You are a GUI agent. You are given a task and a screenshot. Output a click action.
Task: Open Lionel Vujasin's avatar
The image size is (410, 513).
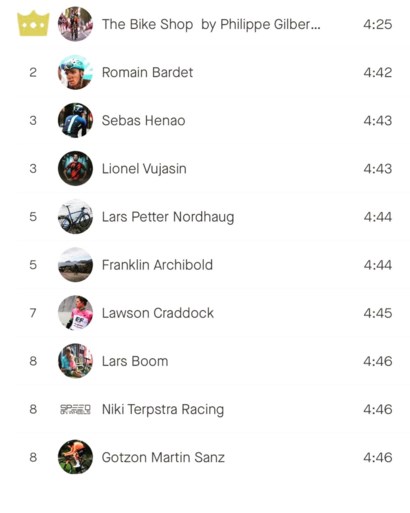(75, 168)
